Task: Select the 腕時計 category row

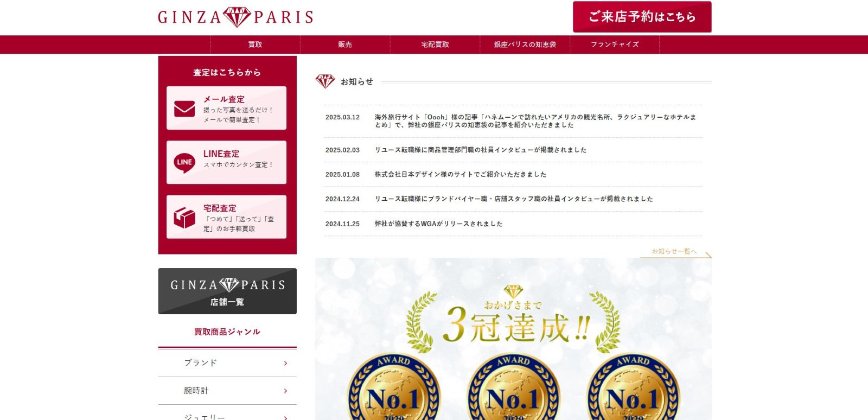Action: [227, 391]
